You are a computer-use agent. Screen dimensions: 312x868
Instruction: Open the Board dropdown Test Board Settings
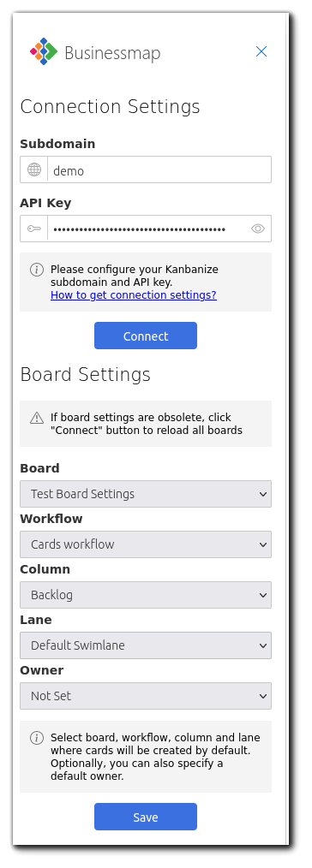pos(146,494)
